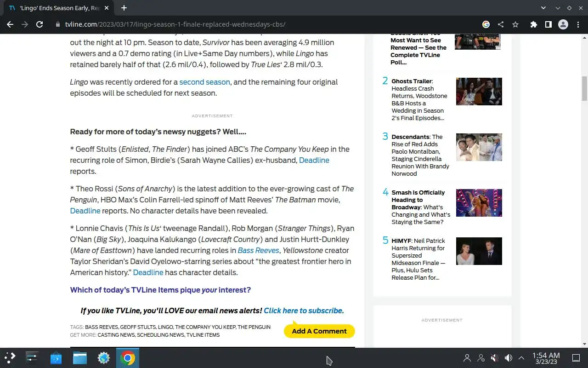Click the Add A Comment button
The image size is (588, 368).
point(319,331)
